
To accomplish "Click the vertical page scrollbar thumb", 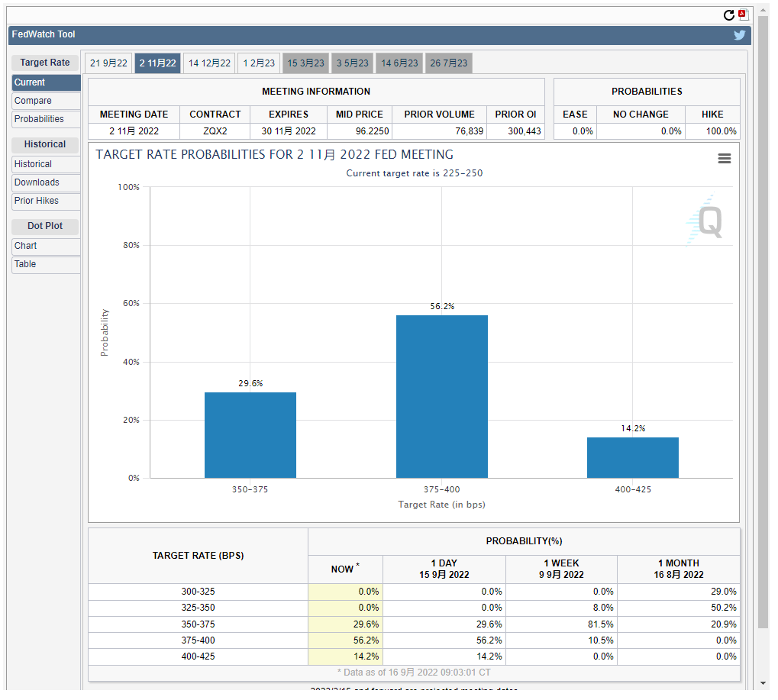I will click(762, 321).
